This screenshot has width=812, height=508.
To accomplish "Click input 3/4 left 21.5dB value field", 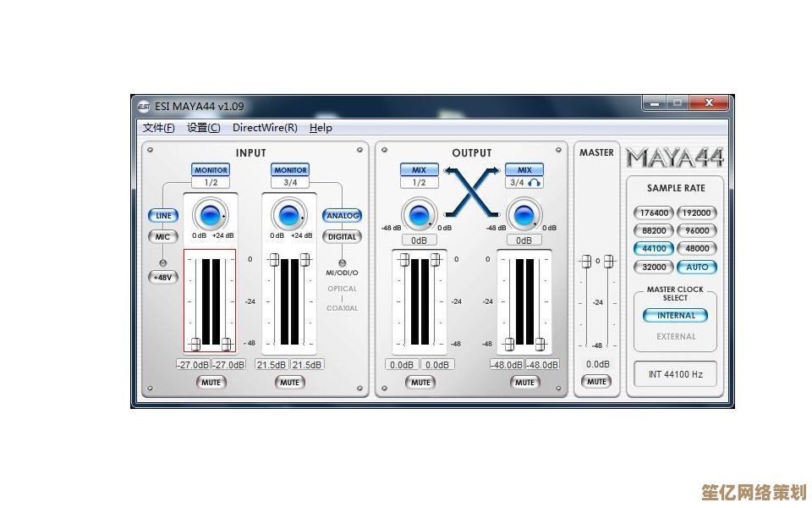I will [272, 365].
